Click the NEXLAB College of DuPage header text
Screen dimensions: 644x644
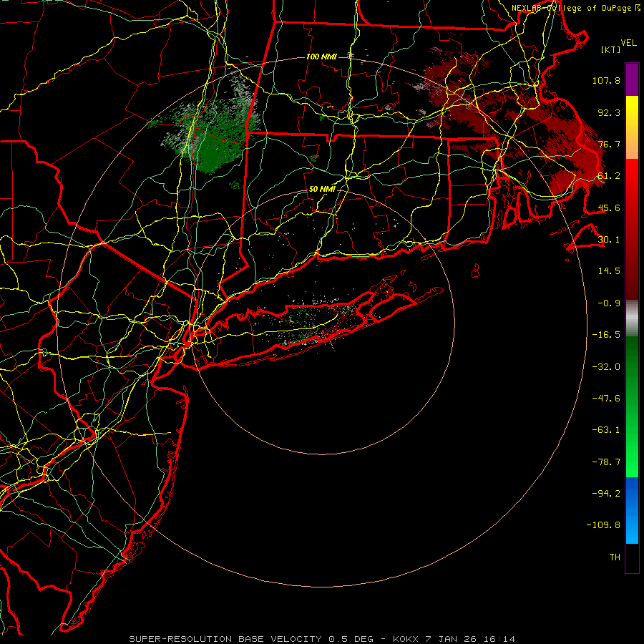pos(576,8)
